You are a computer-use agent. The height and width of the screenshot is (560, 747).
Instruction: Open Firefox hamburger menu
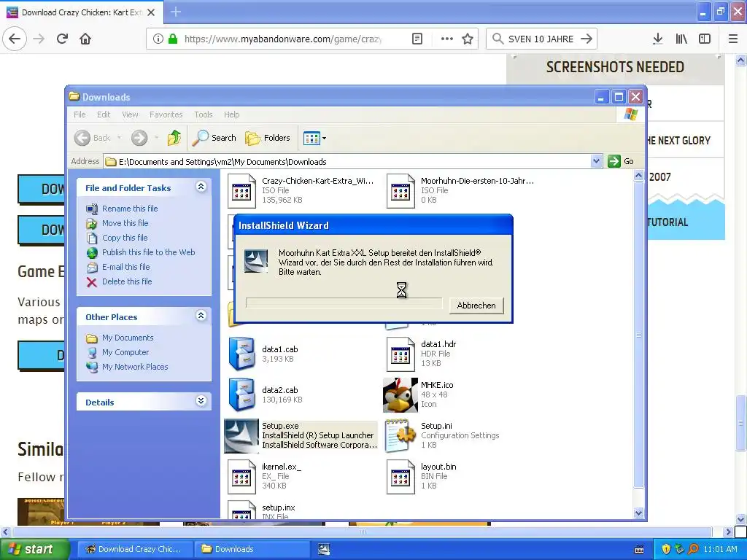tap(733, 39)
